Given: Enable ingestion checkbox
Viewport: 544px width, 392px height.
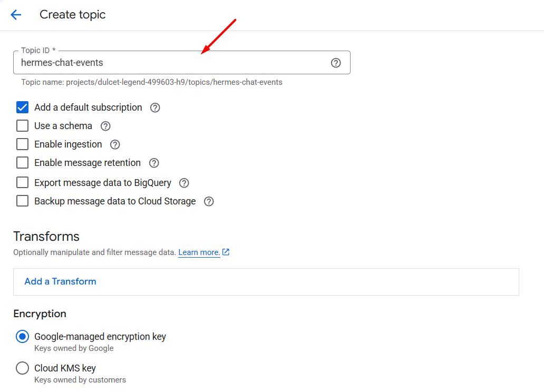Looking at the screenshot, I should pos(23,144).
